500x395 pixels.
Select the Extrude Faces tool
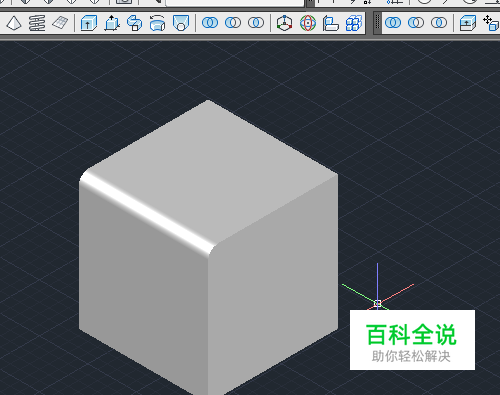[x=468, y=23]
